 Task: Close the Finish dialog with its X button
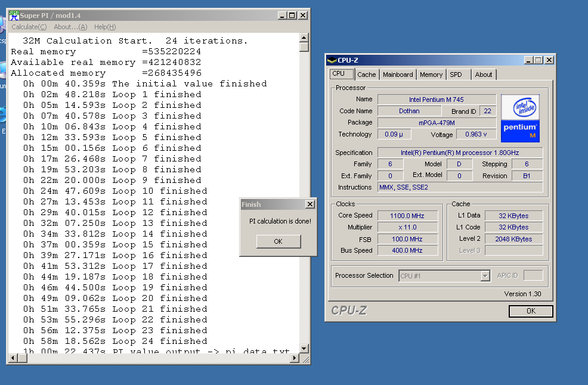pyautogui.click(x=310, y=204)
